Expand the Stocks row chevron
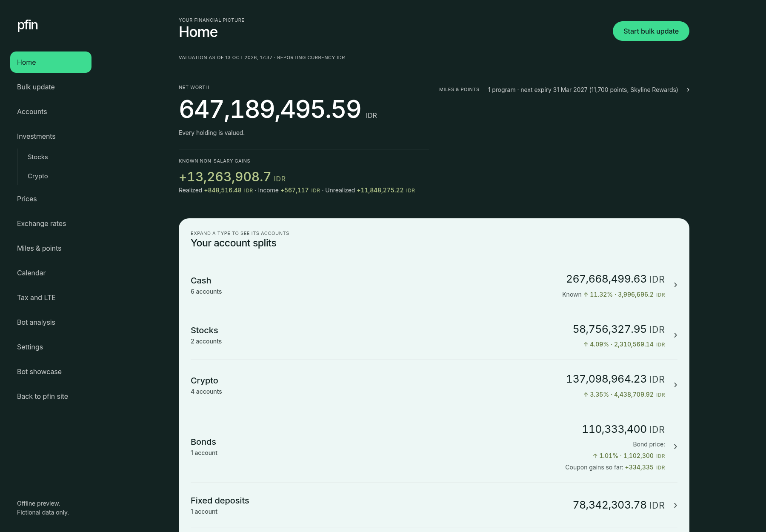766x532 pixels. 675,335
